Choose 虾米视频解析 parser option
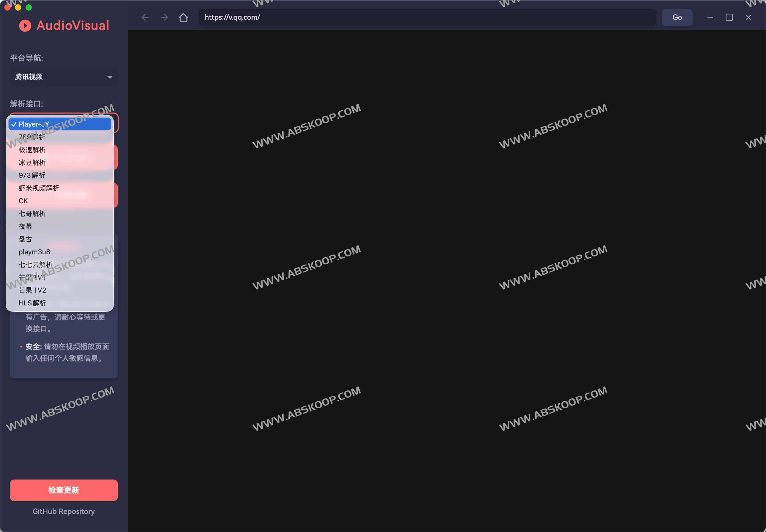The width and height of the screenshot is (766, 532). 39,188
